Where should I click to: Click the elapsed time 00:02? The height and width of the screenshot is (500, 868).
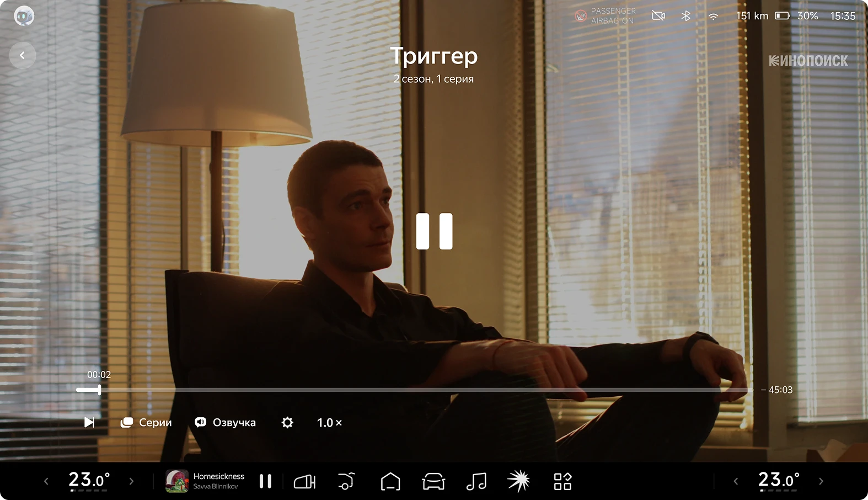pyautogui.click(x=99, y=375)
